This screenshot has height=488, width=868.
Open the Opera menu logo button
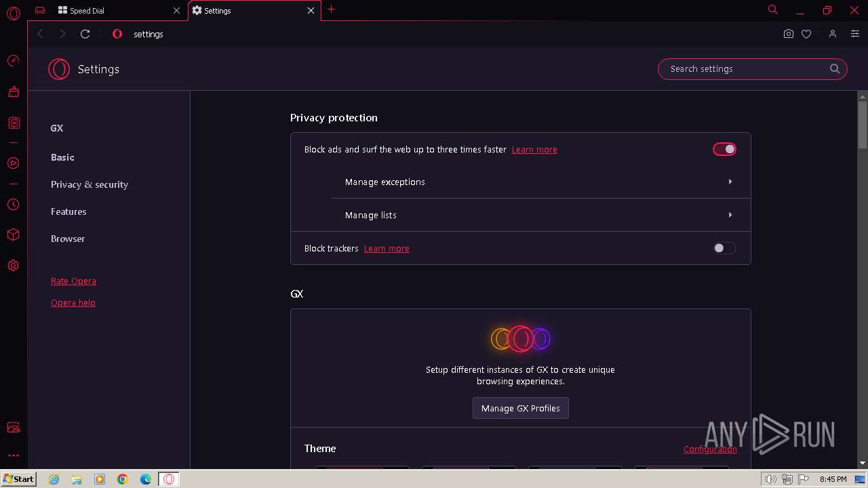[x=13, y=13]
